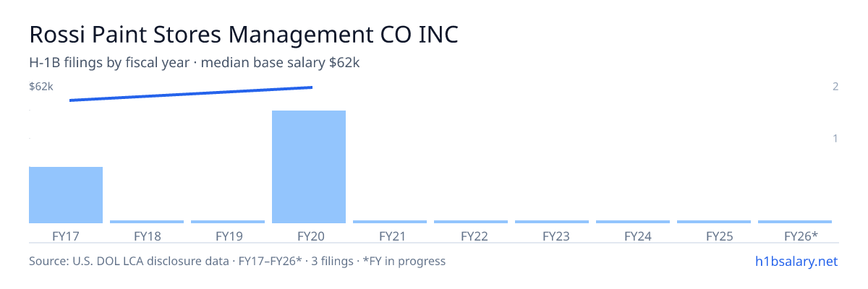Viewport: 868px width, 289px height.
Task: Select the FY25 bar stub
Action: tap(714, 222)
